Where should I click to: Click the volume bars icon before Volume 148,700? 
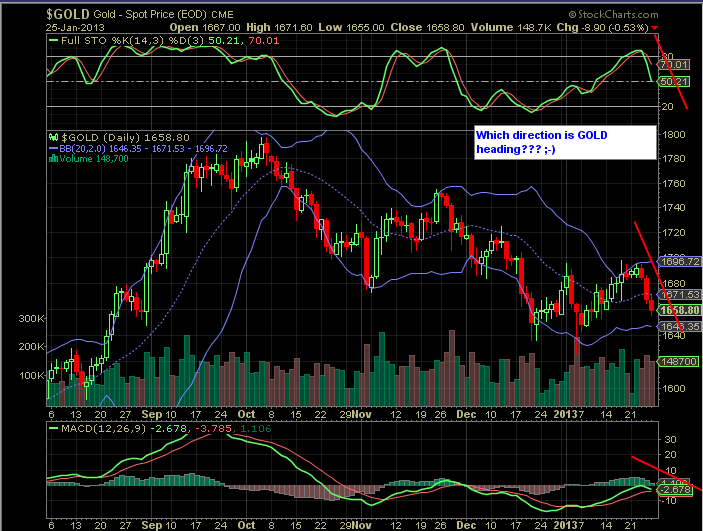[x=53, y=158]
